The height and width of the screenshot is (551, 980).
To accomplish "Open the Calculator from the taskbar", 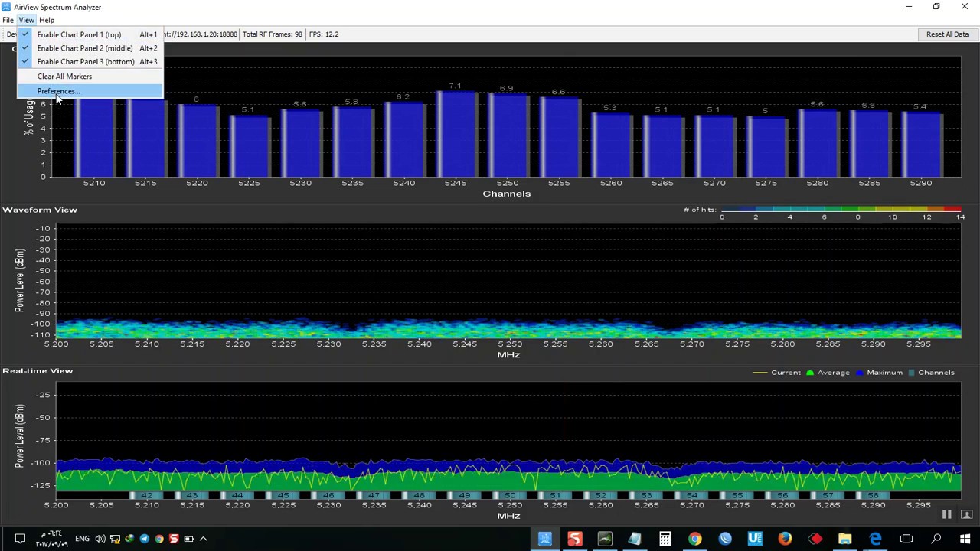I will [x=665, y=539].
